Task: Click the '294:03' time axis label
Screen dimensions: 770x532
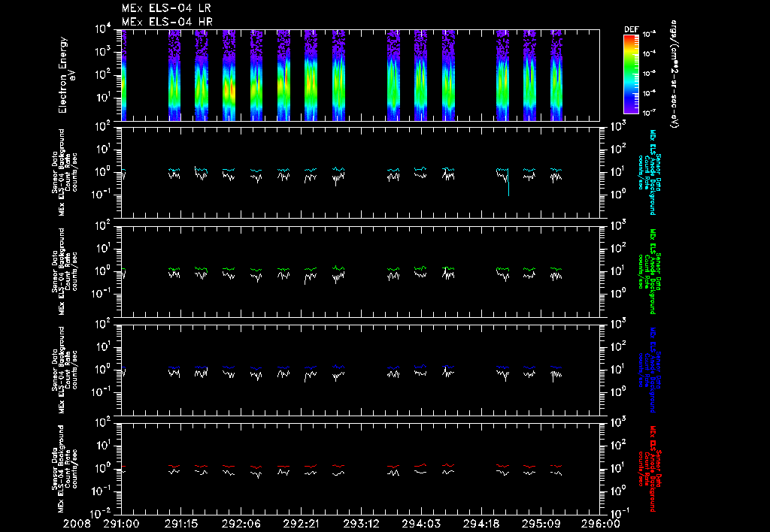Action: 421,524
